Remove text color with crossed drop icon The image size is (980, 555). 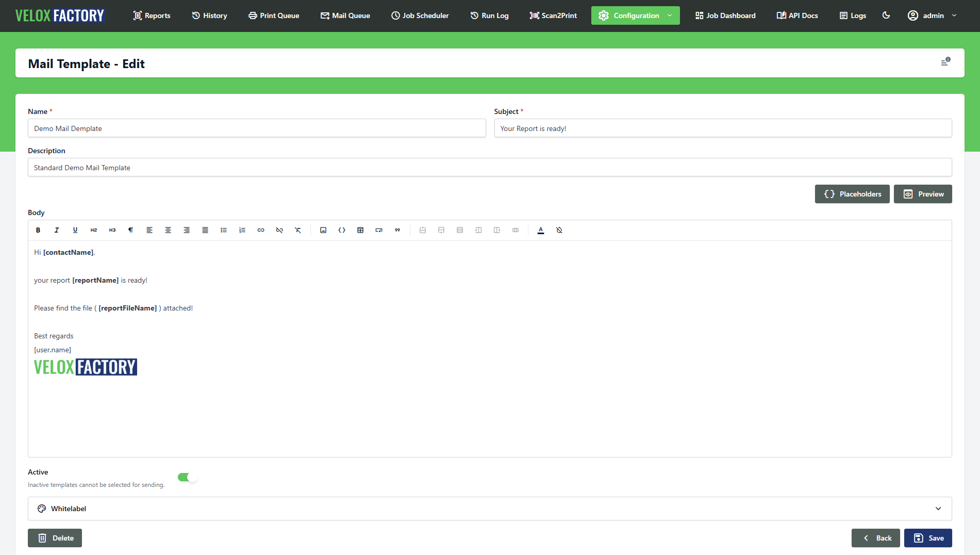point(559,230)
